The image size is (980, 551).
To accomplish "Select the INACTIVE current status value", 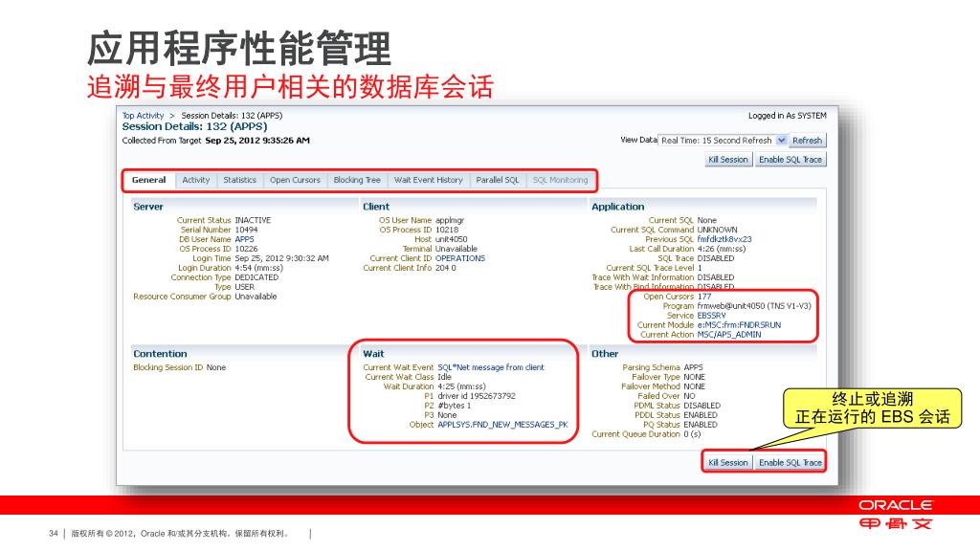I will click(x=253, y=221).
